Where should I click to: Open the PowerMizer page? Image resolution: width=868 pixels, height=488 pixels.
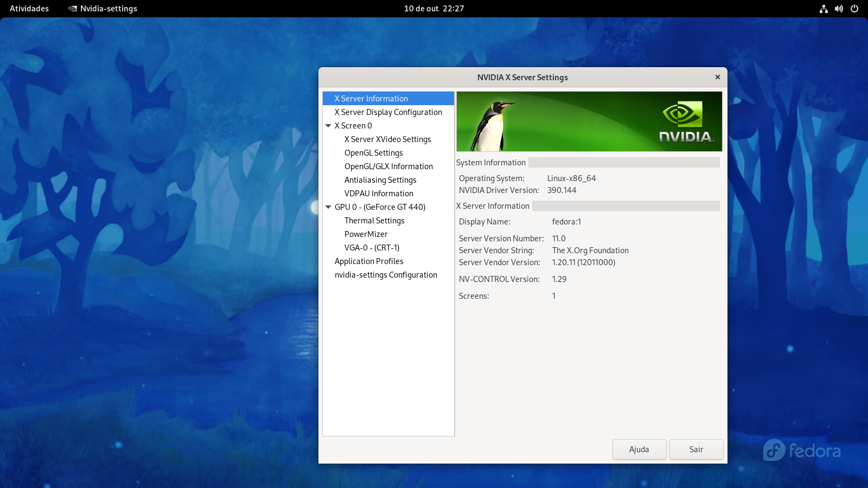(x=366, y=234)
